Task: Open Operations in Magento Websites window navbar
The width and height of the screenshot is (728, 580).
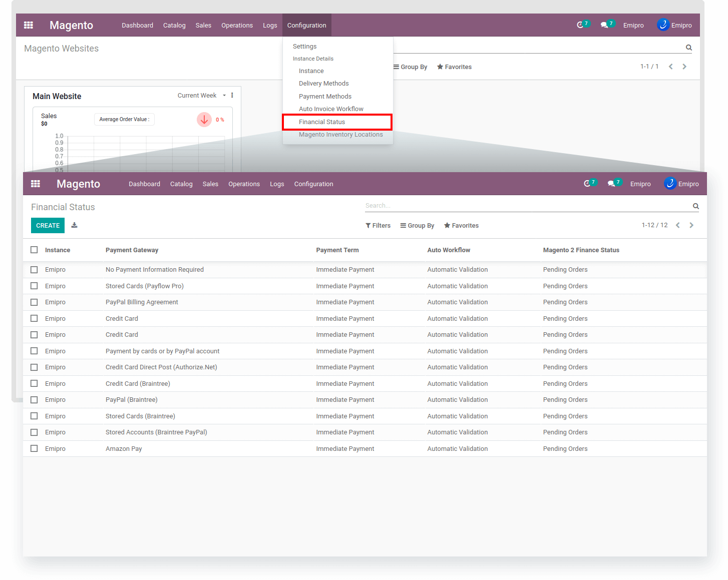Action: (237, 26)
